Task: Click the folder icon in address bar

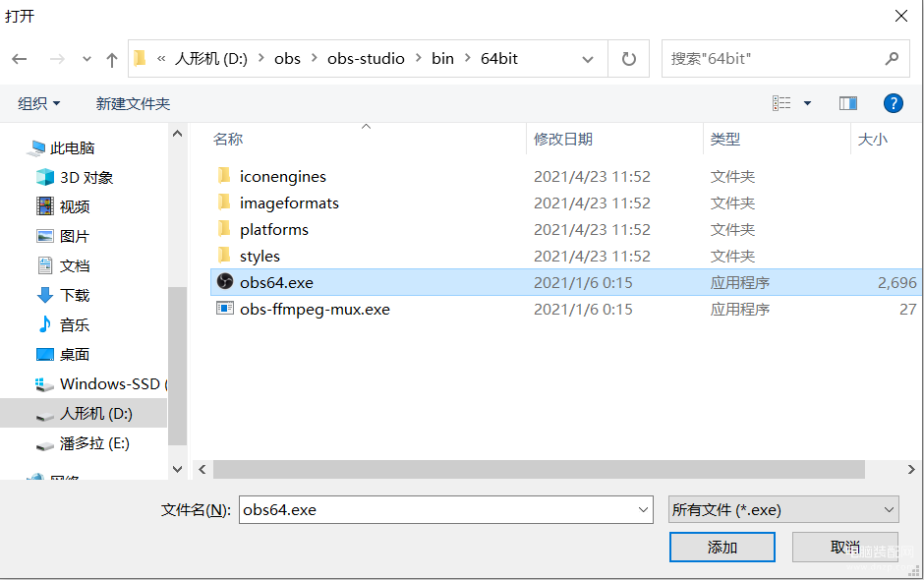Action: pyautogui.click(x=140, y=58)
